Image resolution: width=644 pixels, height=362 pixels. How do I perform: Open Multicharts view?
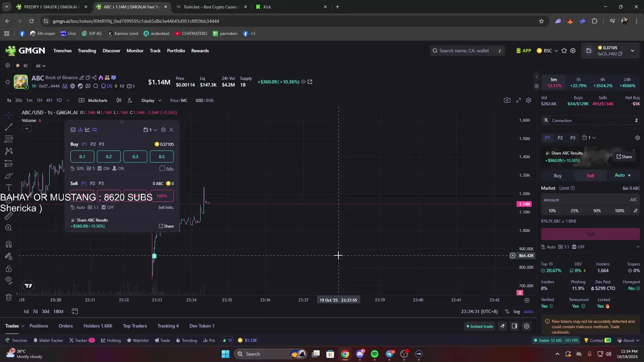point(94,101)
